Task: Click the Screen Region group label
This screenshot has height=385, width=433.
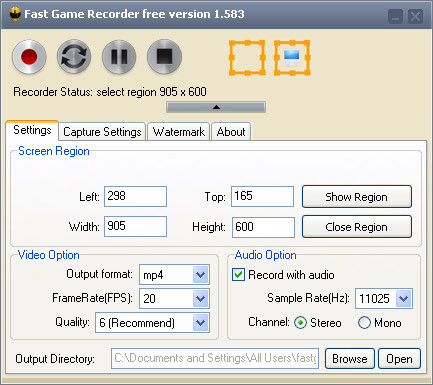Action: [54, 151]
